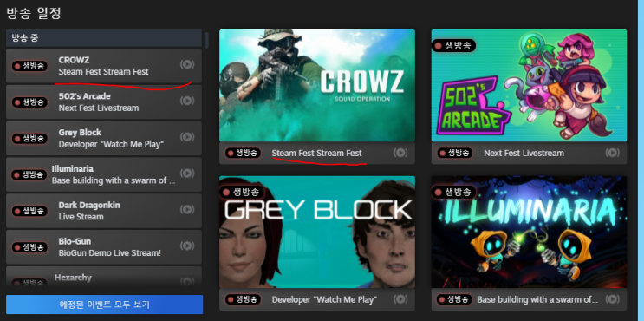Screen dimensions: 644x321
Task: Live badge beside Base building card caption
Action: 455,299
